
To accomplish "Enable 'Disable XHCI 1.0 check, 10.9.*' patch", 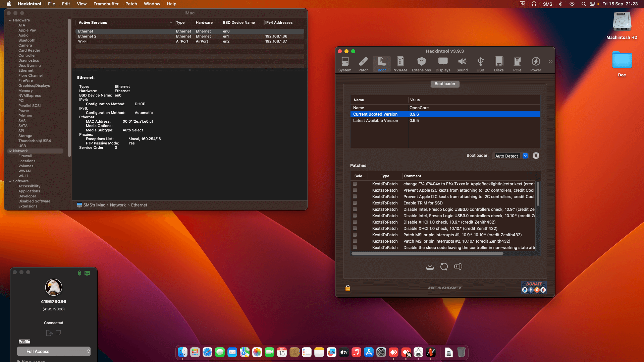I will pos(355,222).
